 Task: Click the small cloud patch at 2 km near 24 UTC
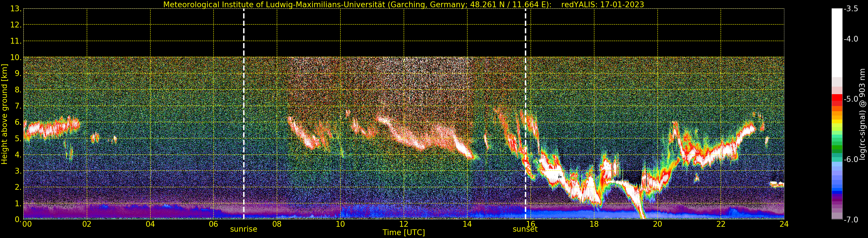(777, 184)
